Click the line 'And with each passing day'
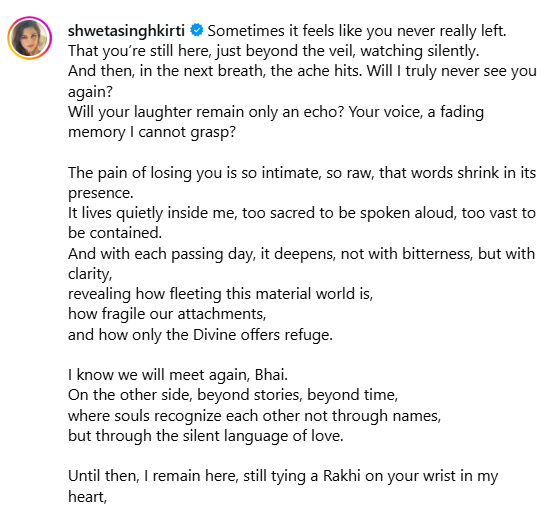 (x=302, y=254)
